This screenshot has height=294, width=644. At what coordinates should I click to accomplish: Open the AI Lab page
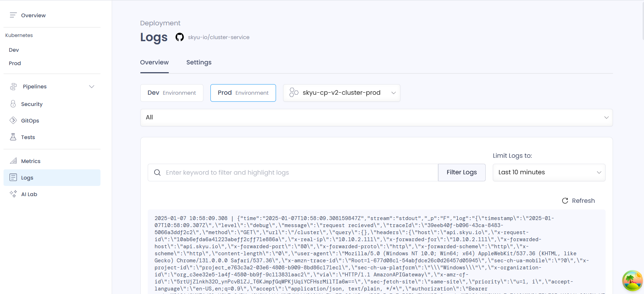(x=29, y=194)
